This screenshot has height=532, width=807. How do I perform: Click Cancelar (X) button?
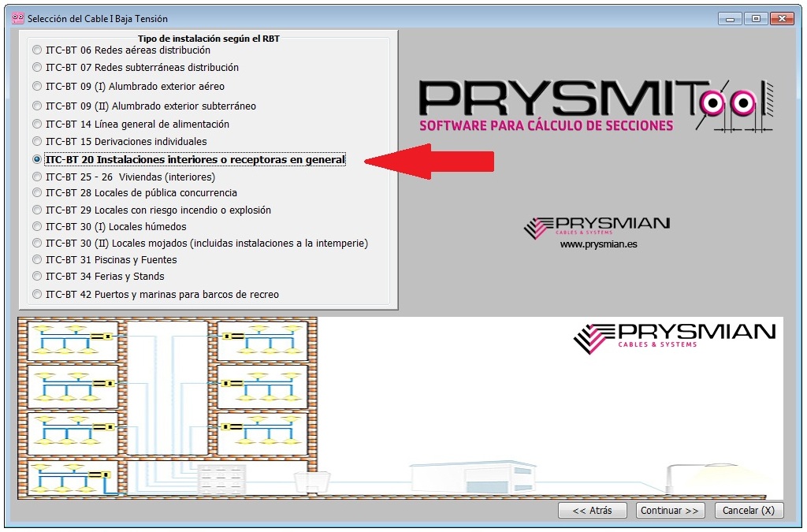(749, 511)
